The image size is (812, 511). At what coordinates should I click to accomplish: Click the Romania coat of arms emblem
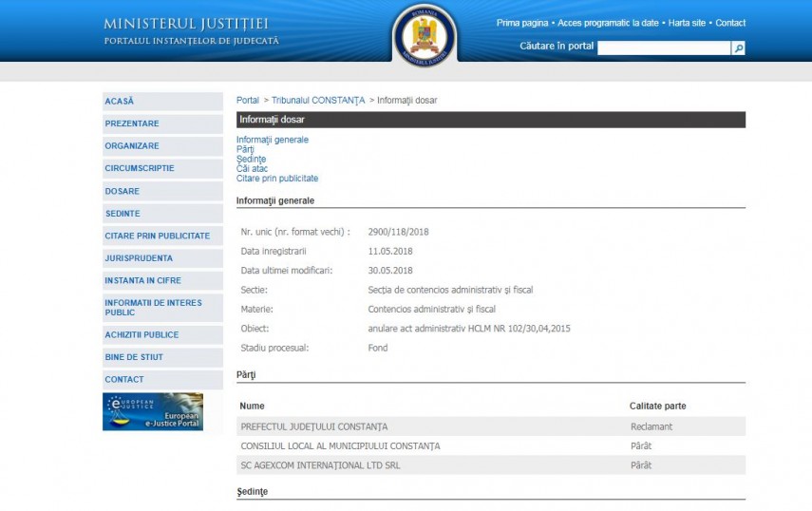point(425,35)
